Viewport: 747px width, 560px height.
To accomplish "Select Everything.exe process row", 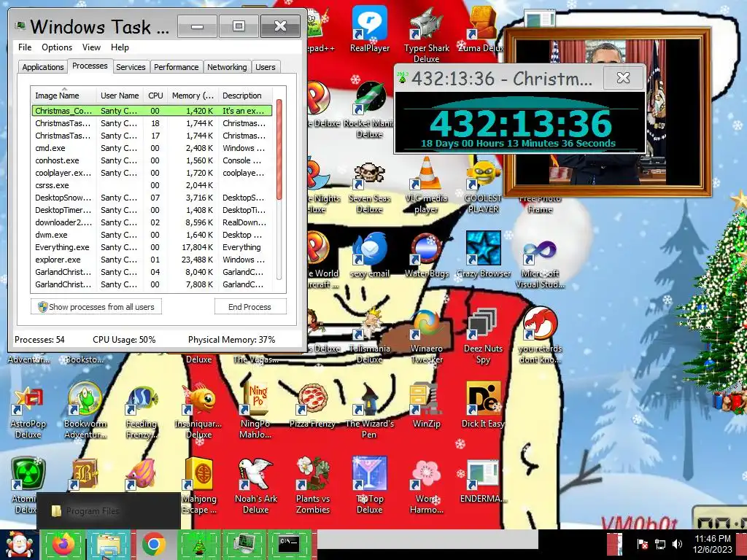I will coord(152,248).
